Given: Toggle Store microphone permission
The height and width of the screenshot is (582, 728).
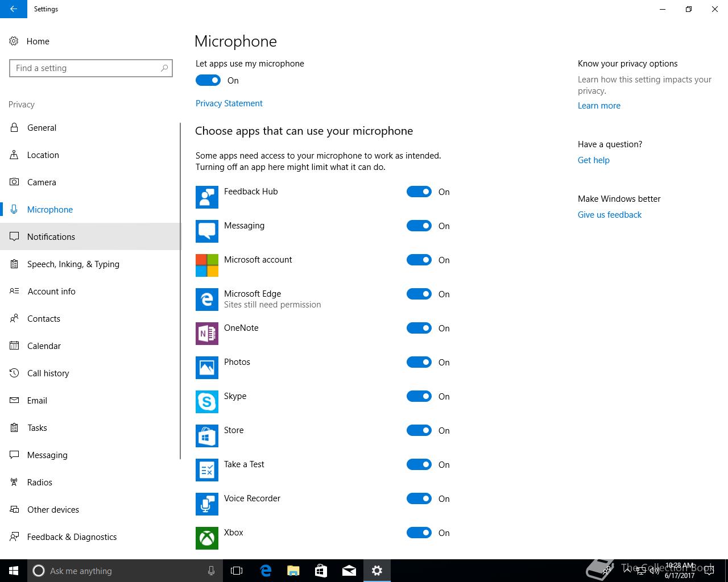Looking at the screenshot, I should pyautogui.click(x=419, y=430).
